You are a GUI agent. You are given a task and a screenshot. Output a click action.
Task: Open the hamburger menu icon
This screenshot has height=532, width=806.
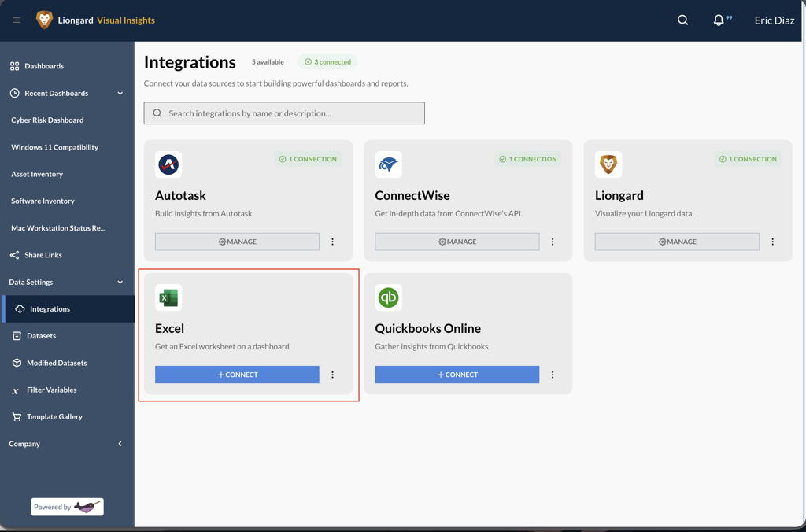17,20
